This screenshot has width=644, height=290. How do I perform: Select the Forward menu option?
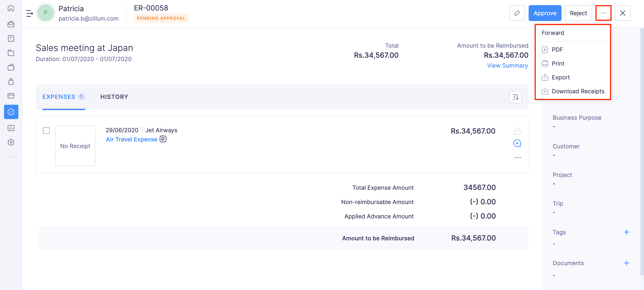coord(553,33)
